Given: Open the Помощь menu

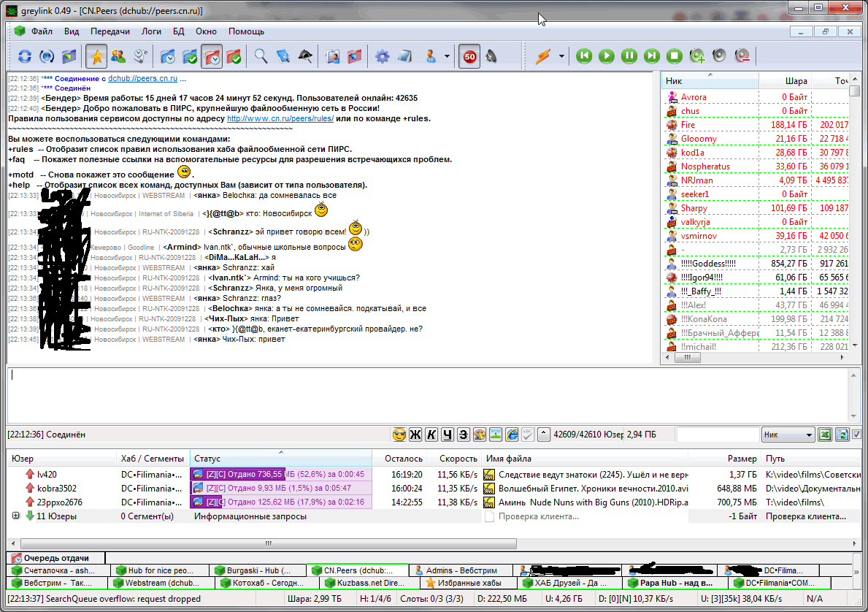Looking at the screenshot, I should (x=246, y=31).
